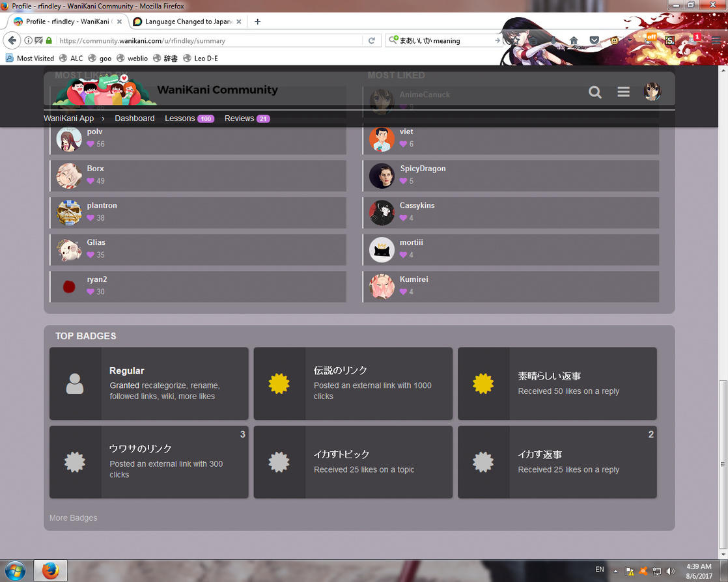Open the Greasemonkey monkey icon

coord(614,40)
